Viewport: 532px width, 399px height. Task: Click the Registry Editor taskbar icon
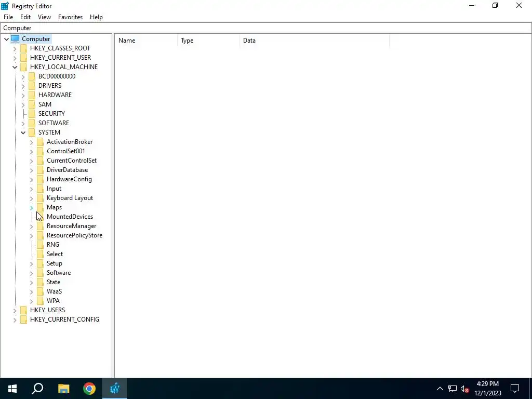pyautogui.click(x=115, y=389)
